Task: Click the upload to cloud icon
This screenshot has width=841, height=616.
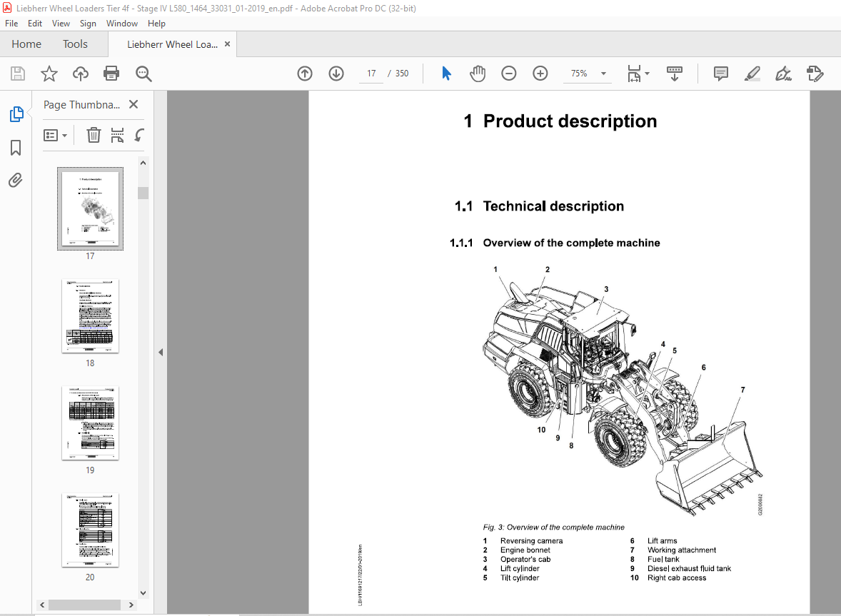Action: pos(81,74)
